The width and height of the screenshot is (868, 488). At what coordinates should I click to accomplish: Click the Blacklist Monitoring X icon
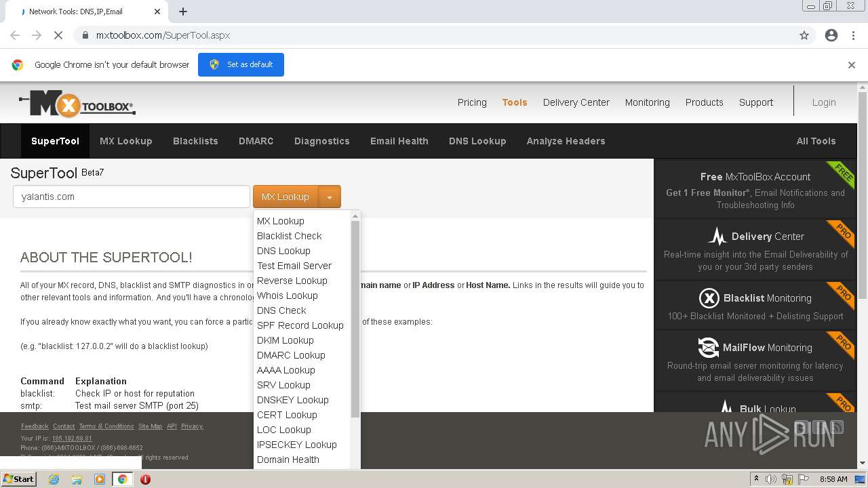pyautogui.click(x=709, y=298)
